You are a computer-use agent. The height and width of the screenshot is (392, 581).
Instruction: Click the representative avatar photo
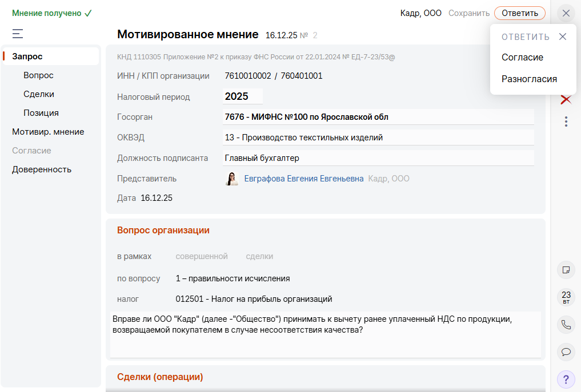click(x=232, y=178)
